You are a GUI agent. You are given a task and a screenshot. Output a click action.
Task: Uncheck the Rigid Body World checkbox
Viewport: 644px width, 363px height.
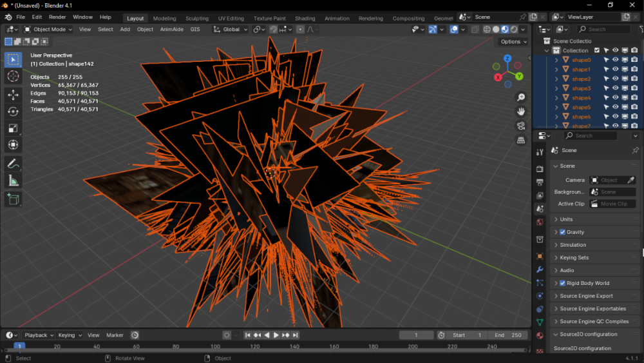click(562, 283)
